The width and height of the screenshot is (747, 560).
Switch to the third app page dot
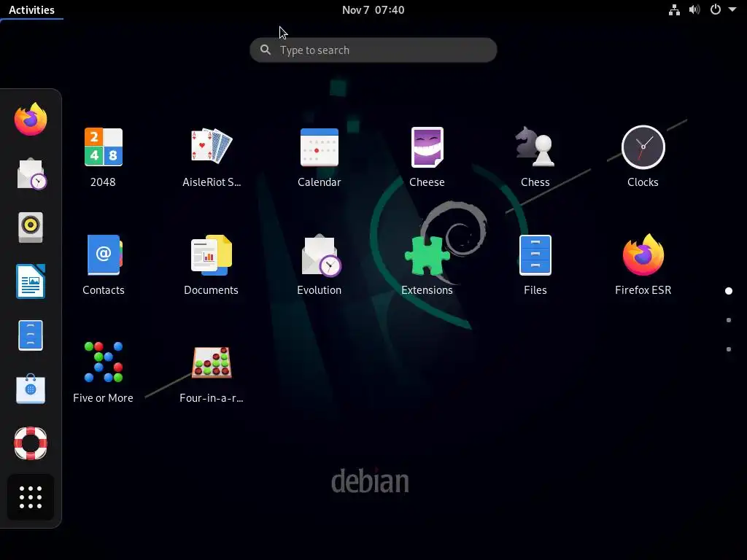[729, 349]
